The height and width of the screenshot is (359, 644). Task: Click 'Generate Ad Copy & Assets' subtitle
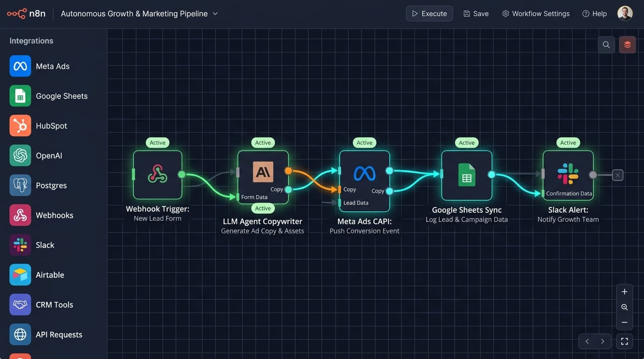(x=263, y=231)
